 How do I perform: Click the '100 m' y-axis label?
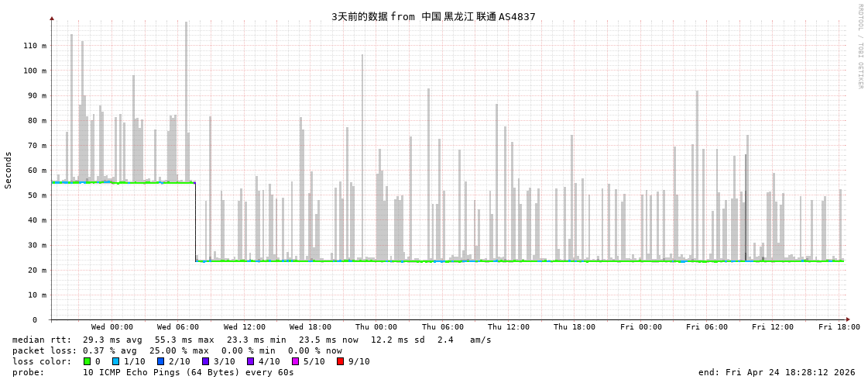point(36,71)
